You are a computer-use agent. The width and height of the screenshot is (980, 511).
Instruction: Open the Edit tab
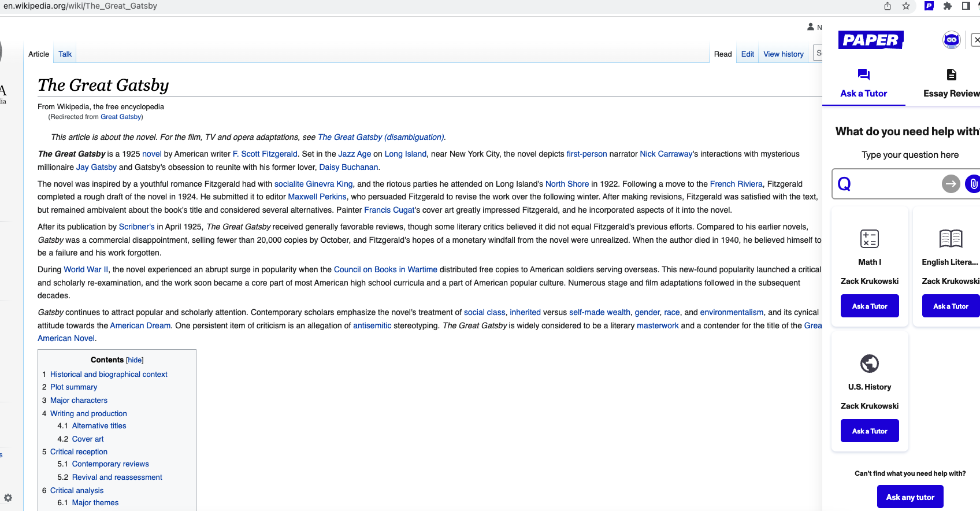(748, 54)
